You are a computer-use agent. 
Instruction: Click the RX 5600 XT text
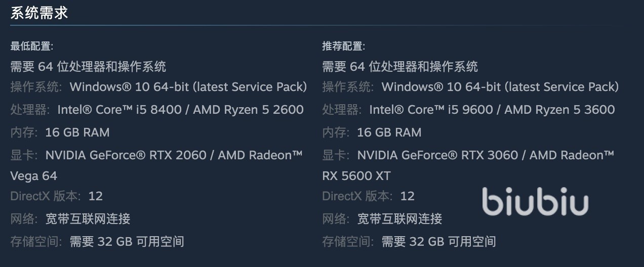(x=356, y=176)
